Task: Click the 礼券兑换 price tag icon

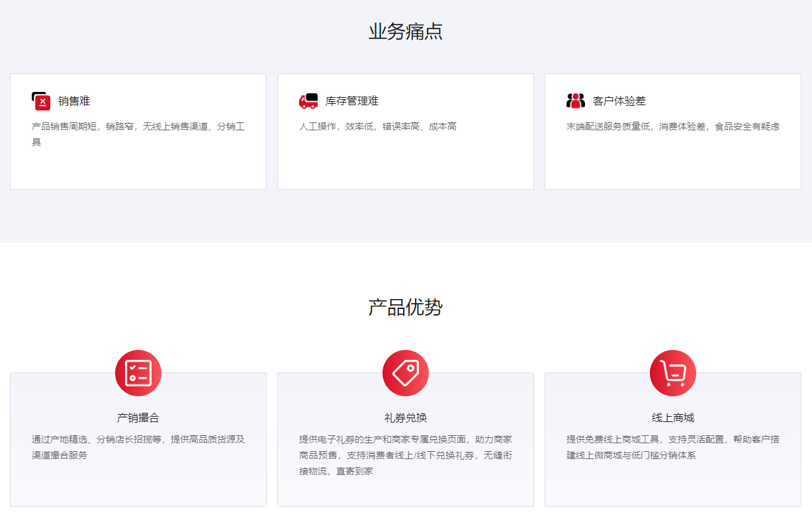Action: pos(406,372)
